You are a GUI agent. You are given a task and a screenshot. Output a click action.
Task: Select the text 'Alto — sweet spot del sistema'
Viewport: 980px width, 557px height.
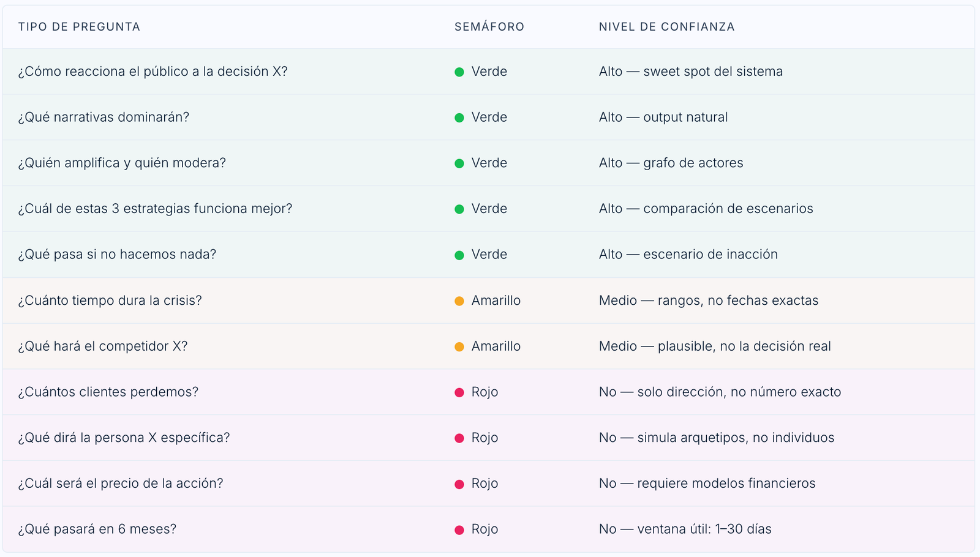click(690, 72)
